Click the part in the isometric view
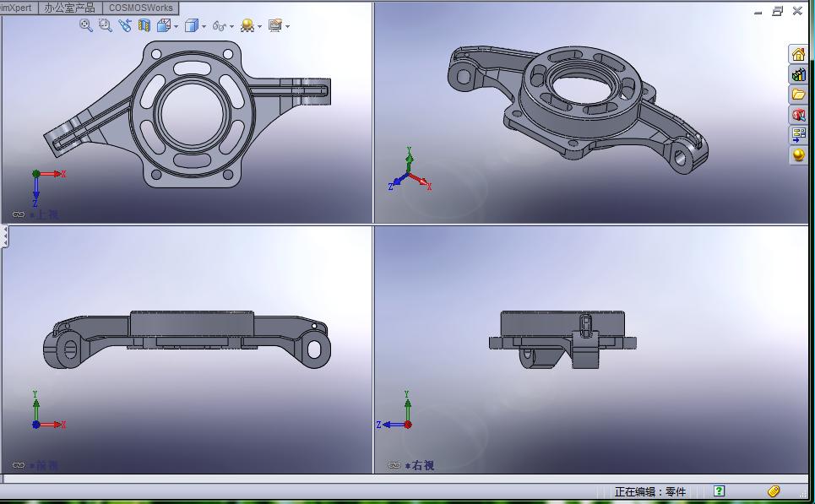The height and width of the screenshot is (504, 815). pyautogui.click(x=578, y=109)
